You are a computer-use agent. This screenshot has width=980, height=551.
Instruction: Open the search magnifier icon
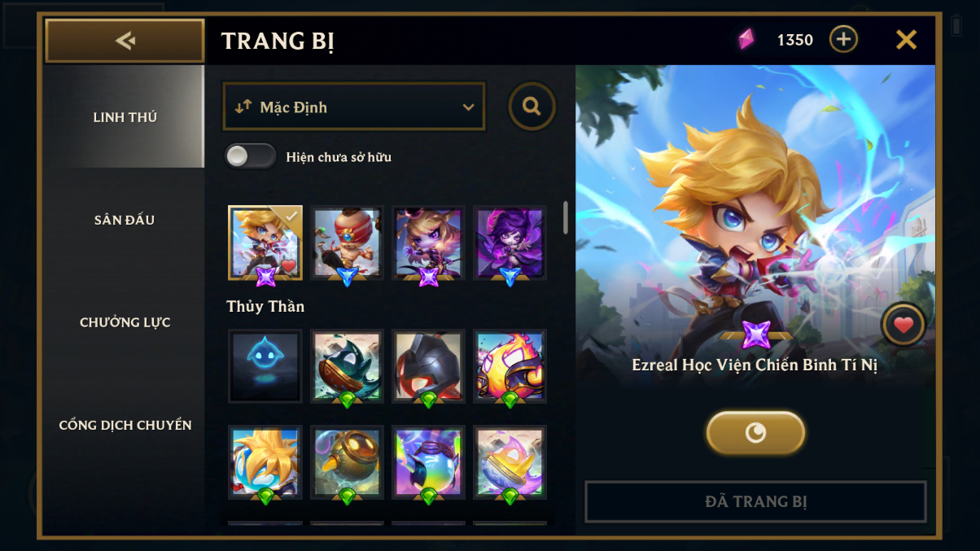[532, 107]
